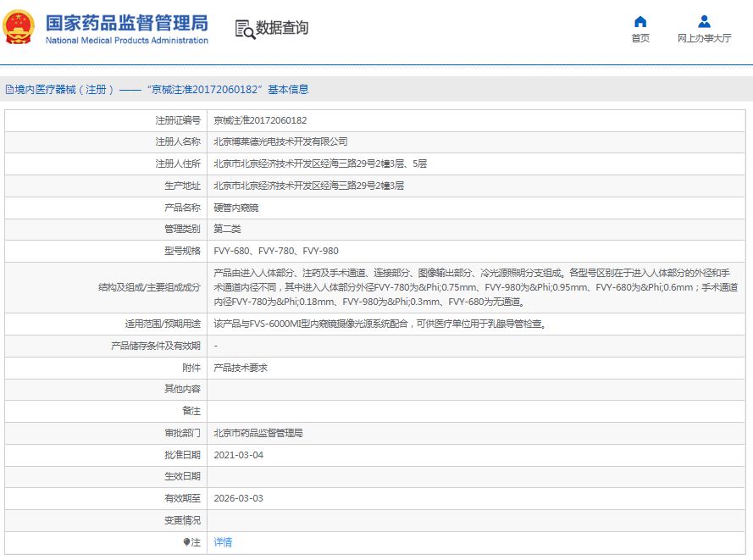Open the 详情 link

point(223,542)
